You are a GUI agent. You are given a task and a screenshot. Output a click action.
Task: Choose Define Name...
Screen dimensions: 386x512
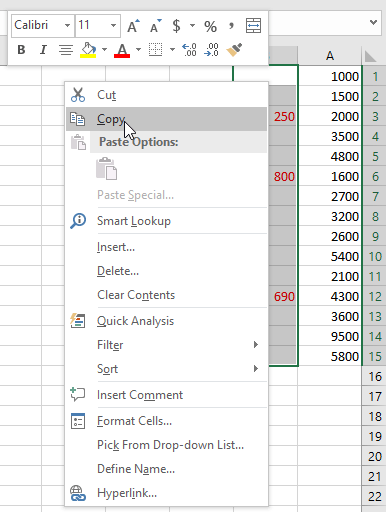167,469
